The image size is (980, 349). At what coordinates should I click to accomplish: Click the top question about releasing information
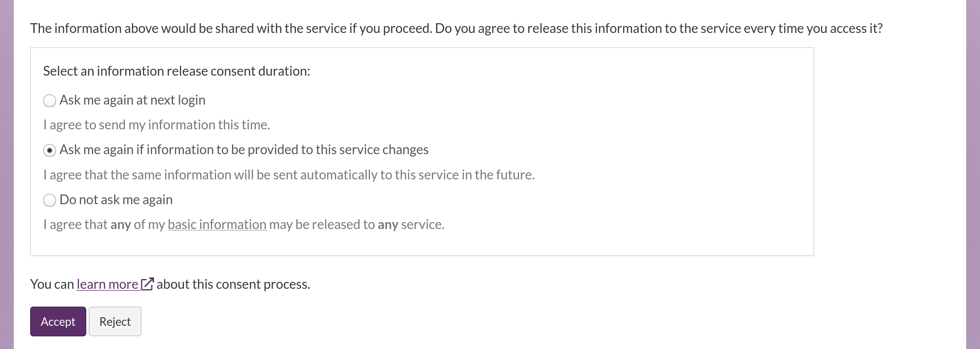point(456,28)
